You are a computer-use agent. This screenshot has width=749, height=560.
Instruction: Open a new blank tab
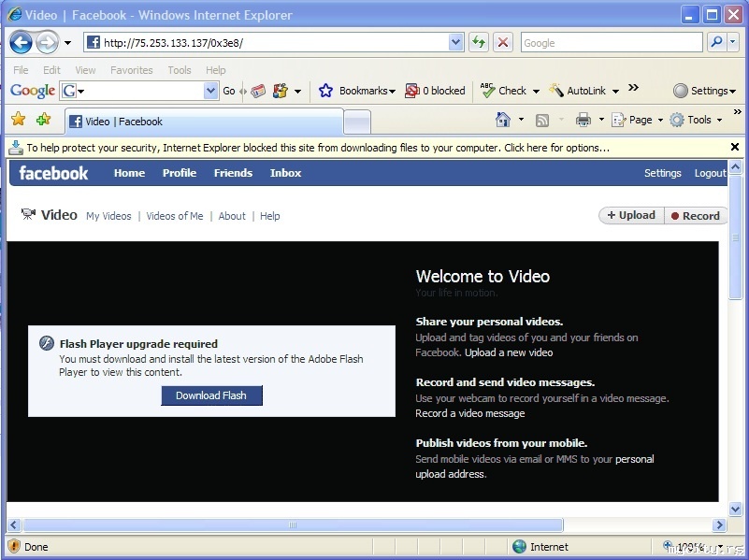[x=357, y=122]
